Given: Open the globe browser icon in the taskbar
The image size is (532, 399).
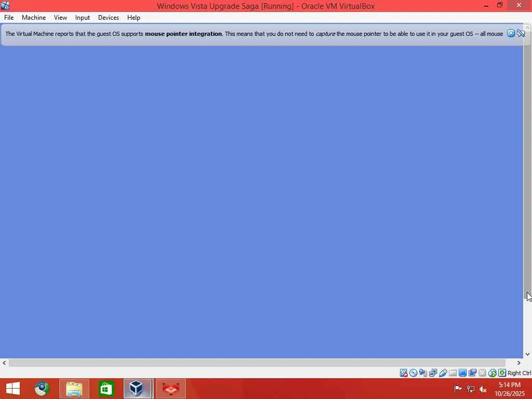Looking at the screenshot, I should [42, 389].
